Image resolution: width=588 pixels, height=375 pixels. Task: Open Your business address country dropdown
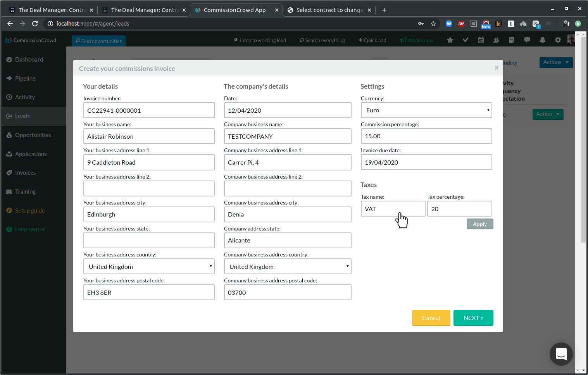pyautogui.click(x=149, y=267)
